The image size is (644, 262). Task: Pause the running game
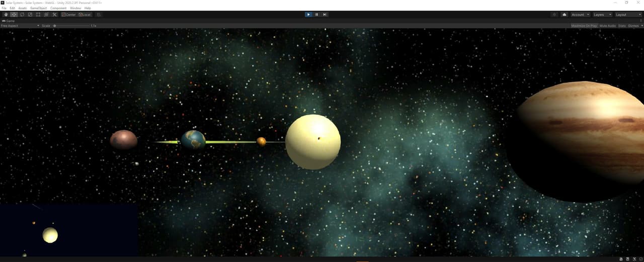316,15
